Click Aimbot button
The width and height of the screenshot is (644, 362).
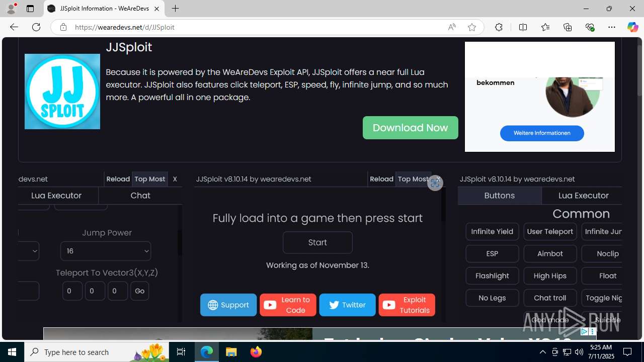550,254
